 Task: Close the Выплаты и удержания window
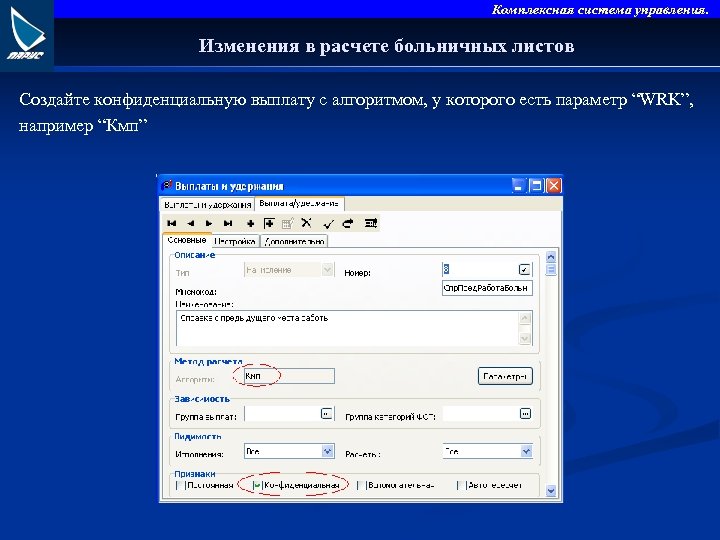click(x=554, y=186)
